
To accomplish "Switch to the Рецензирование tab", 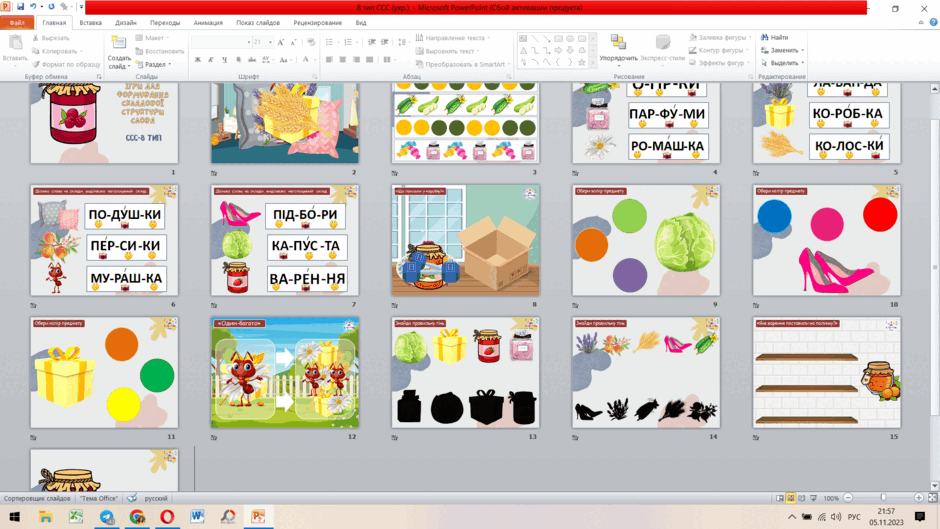I will tap(318, 23).
